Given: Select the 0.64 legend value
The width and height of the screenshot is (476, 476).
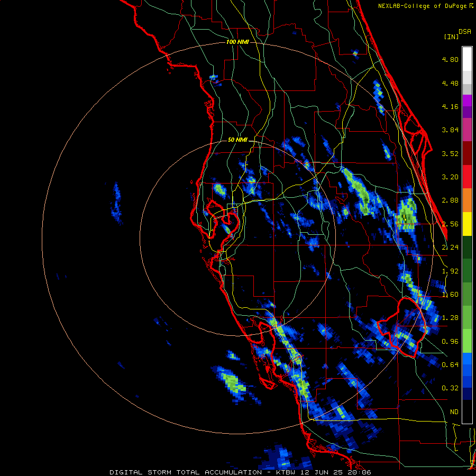Looking at the screenshot, I should pyautogui.click(x=450, y=365).
